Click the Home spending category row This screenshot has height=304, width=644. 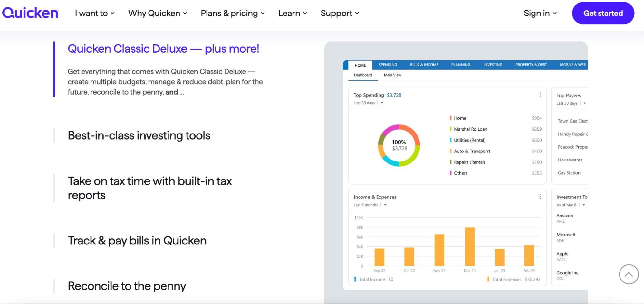click(x=496, y=118)
